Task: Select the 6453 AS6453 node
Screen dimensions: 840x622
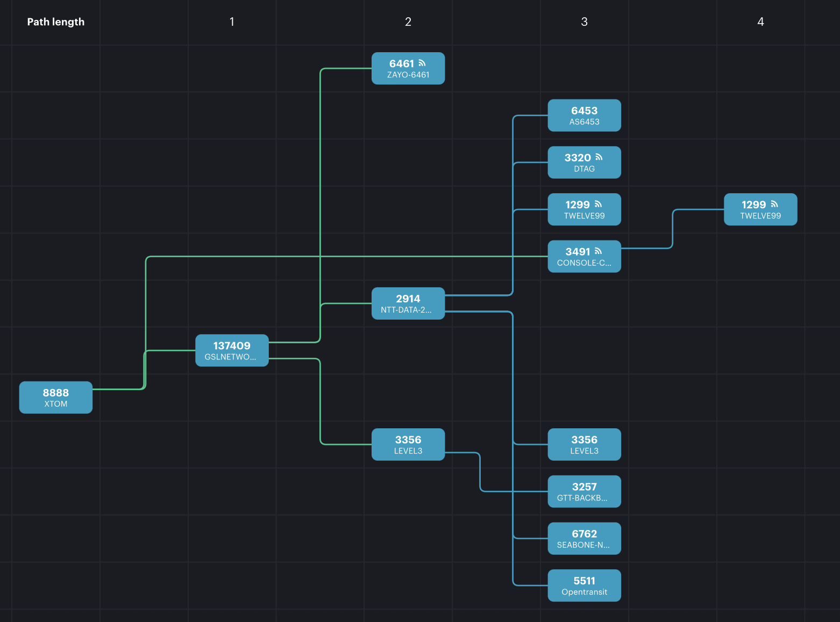Action: click(584, 116)
